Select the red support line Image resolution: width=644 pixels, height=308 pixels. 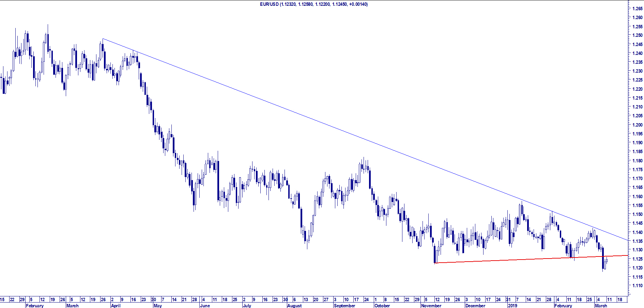(x=532, y=259)
